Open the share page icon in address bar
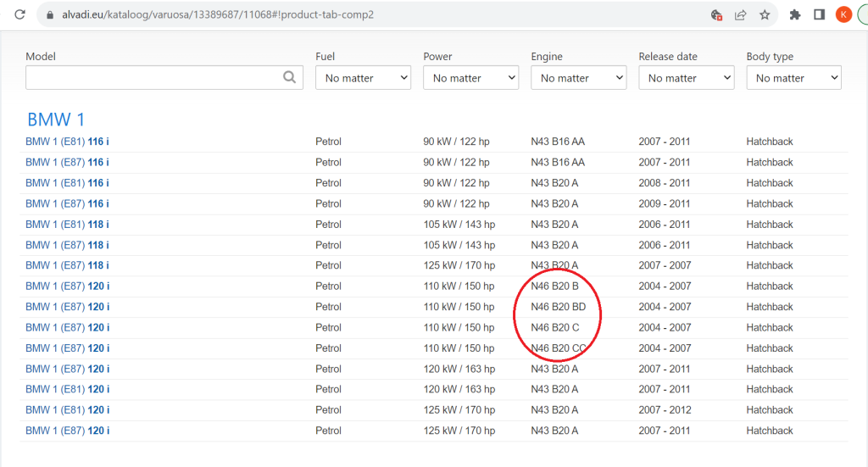 tap(741, 14)
